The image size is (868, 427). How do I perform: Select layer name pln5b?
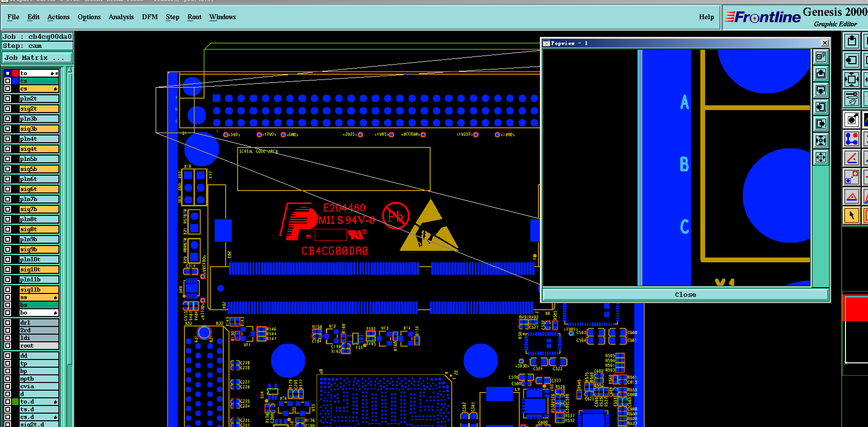pyautogui.click(x=39, y=159)
